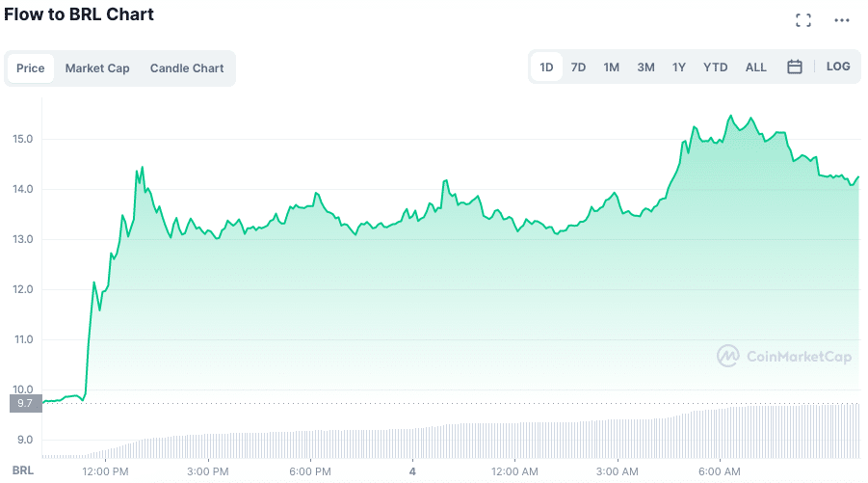Select the 1Y time range
Viewport: 868px width, 483px height.
coord(679,67)
